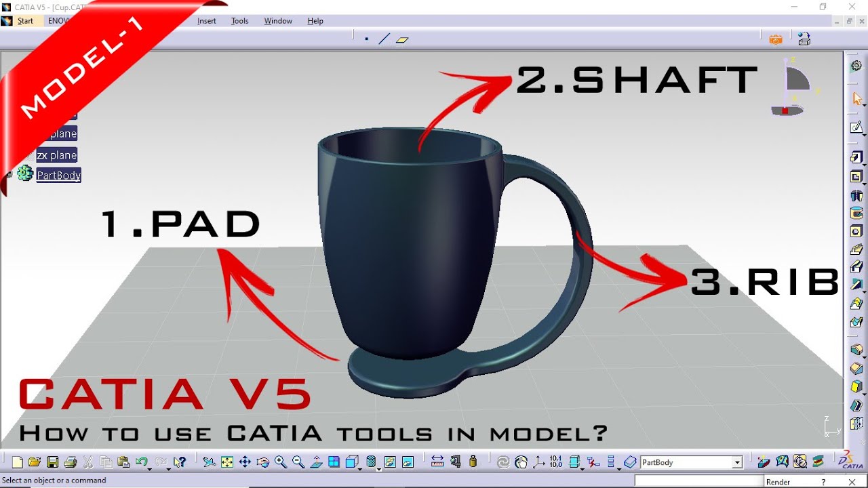
Task: Select PartBody in the specification tree
Action: pos(58,176)
